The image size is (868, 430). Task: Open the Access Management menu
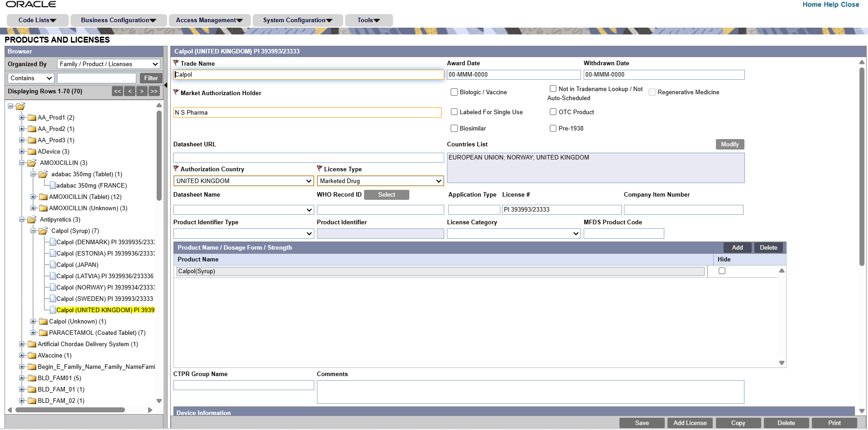[209, 20]
